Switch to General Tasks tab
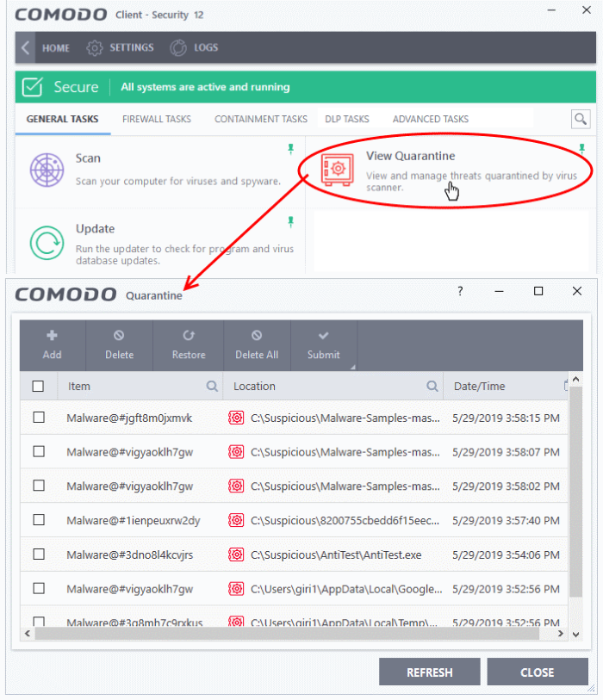The height and width of the screenshot is (700, 603). click(x=63, y=119)
